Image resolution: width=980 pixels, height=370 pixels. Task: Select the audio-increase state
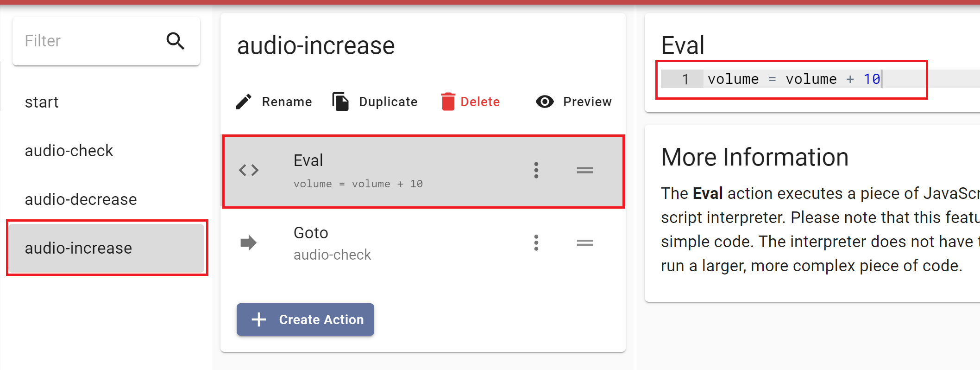[107, 248]
